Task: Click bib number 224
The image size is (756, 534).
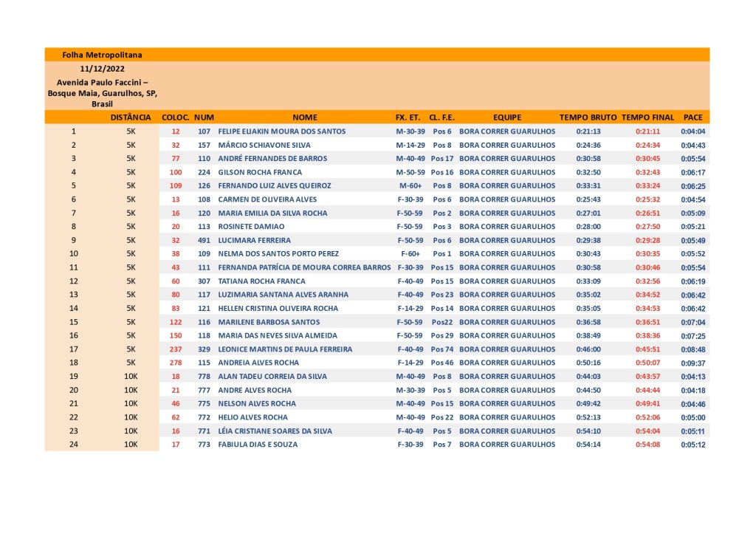Action: 204,172
